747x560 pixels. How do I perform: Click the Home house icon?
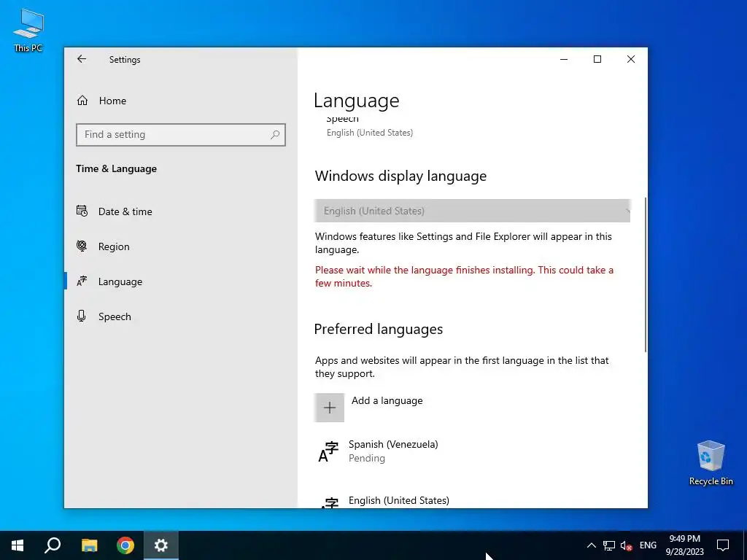point(82,101)
